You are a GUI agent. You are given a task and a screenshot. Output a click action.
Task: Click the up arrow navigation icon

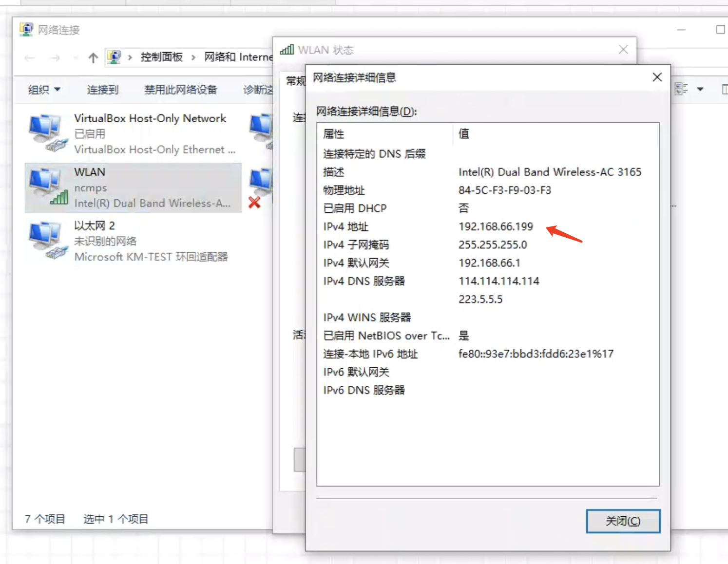point(93,58)
